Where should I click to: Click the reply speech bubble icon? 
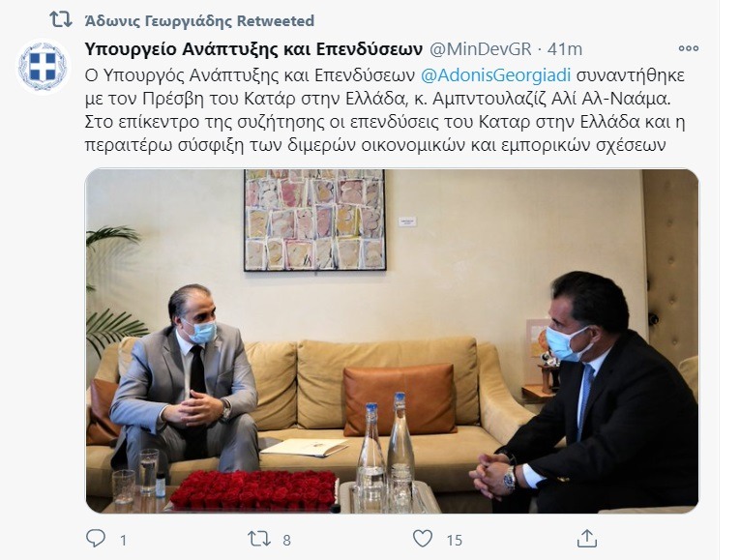point(96,539)
